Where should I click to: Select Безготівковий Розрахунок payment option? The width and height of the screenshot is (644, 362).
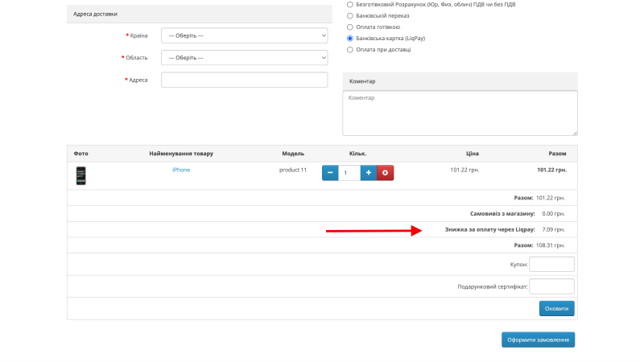coord(350,5)
